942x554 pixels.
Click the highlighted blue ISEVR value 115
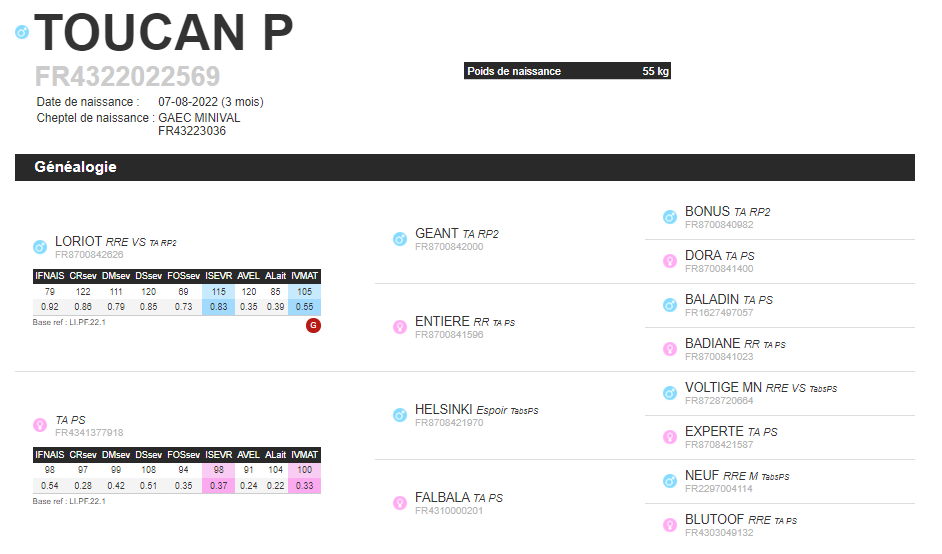pos(219,291)
